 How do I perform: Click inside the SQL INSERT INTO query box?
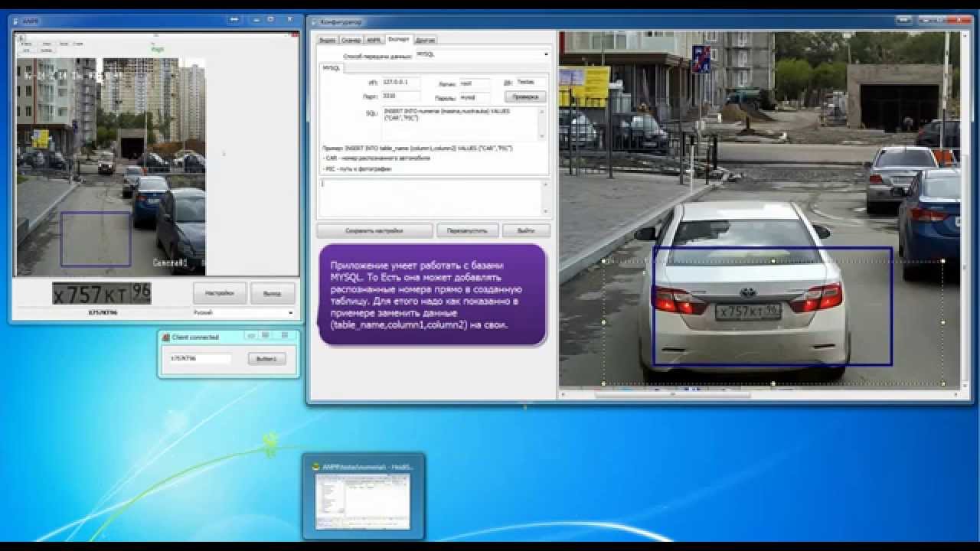point(459,123)
